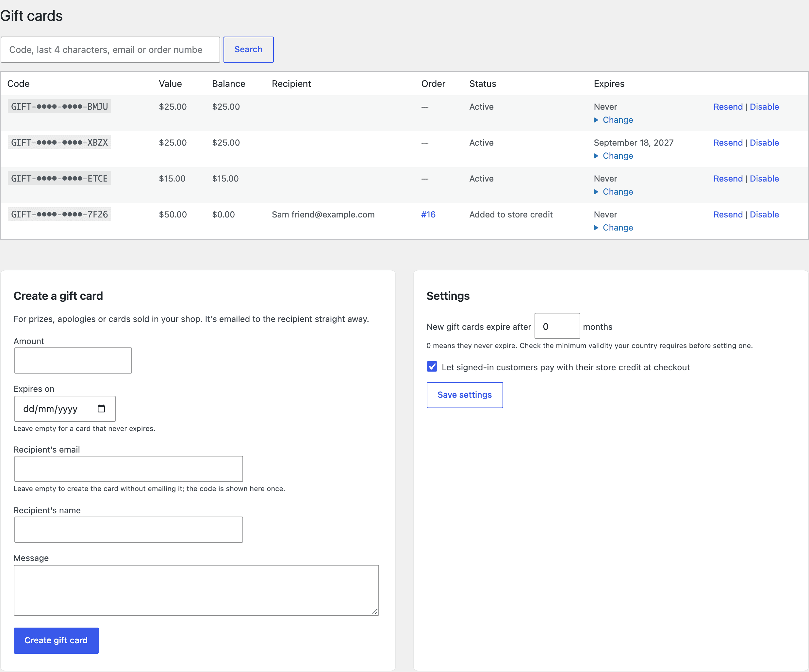809x672 pixels.
Task: Focus the Recipient's name field
Action: [x=129, y=530]
